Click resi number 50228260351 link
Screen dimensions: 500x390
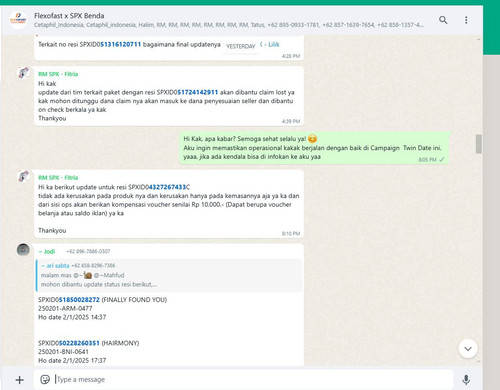(79, 343)
